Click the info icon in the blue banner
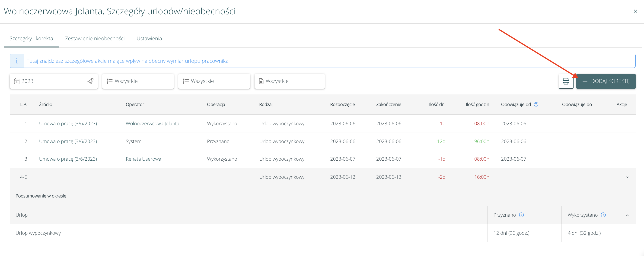644x256 pixels. (x=17, y=61)
